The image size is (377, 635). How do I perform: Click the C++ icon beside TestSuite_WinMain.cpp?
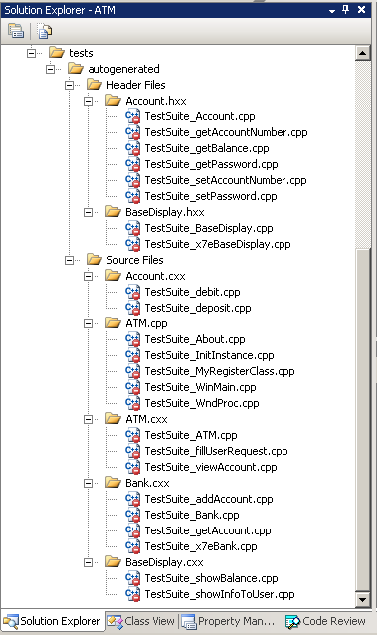pos(132,387)
